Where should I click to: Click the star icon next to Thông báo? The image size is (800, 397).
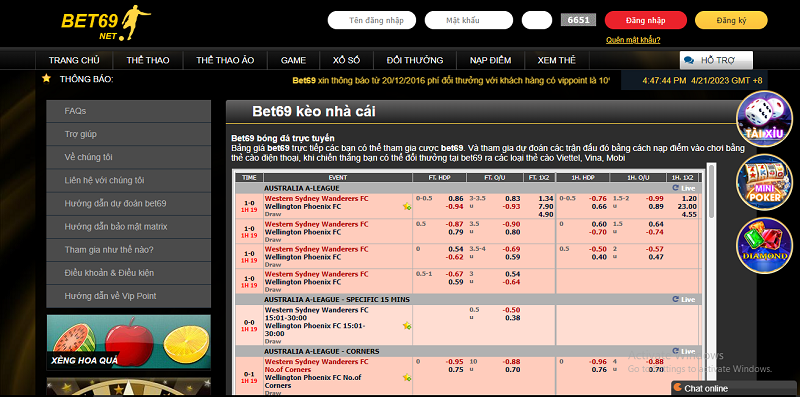click(46, 78)
